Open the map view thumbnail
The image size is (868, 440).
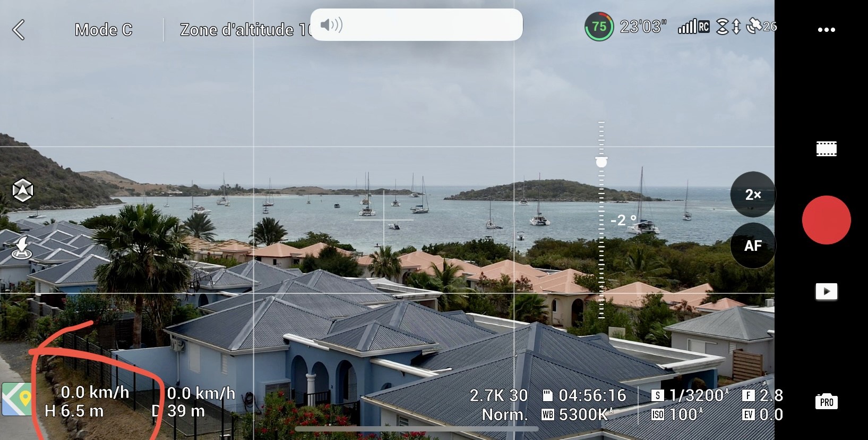coord(16,399)
